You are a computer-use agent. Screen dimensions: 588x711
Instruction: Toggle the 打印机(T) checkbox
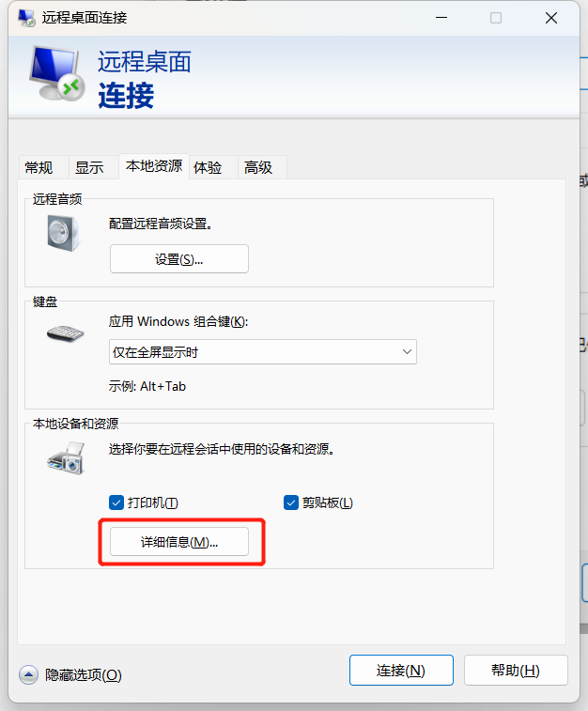pos(116,502)
